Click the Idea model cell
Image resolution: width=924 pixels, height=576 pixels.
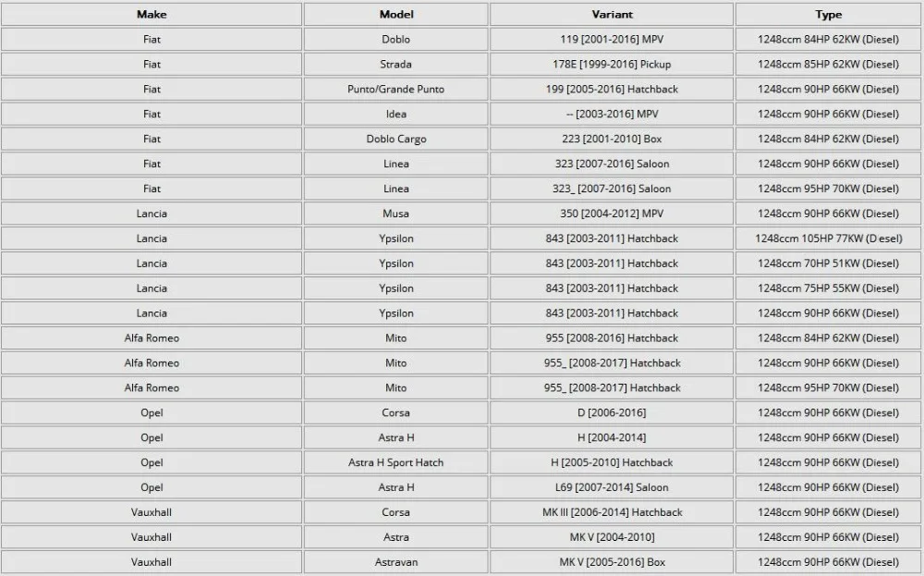[x=396, y=114]
